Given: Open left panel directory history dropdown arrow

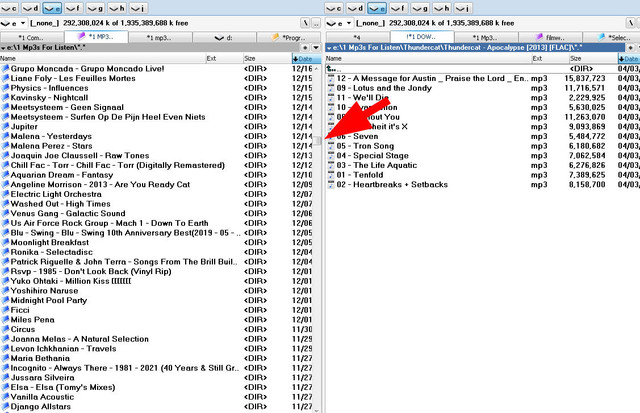Looking at the screenshot, I should (316, 48).
